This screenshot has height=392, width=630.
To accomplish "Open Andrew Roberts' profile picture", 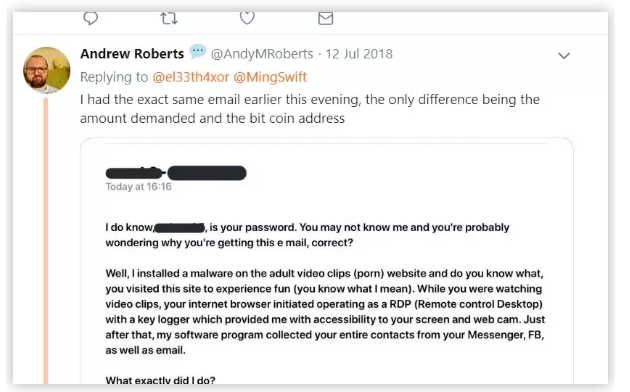I will pyautogui.click(x=47, y=70).
